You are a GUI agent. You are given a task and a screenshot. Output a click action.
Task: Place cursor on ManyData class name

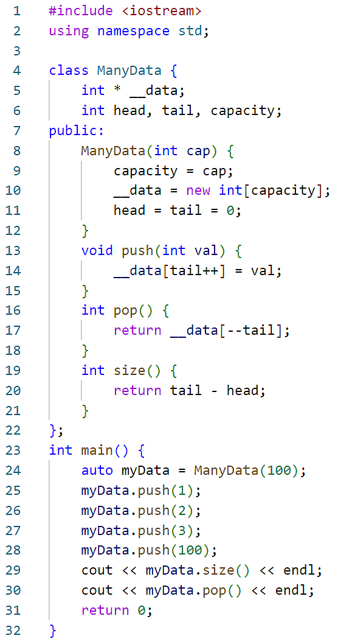pos(129,71)
